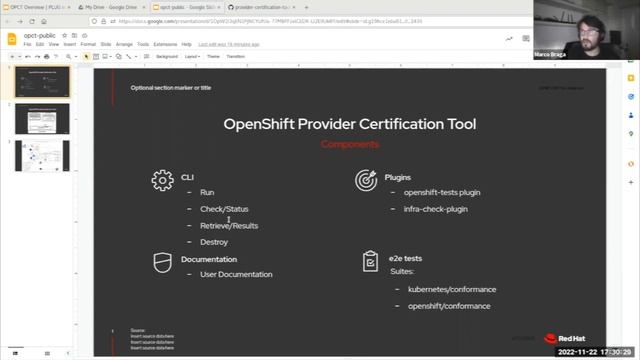Open the Background options button
The width and height of the screenshot is (640, 360).
pyautogui.click(x=167, y=56)
